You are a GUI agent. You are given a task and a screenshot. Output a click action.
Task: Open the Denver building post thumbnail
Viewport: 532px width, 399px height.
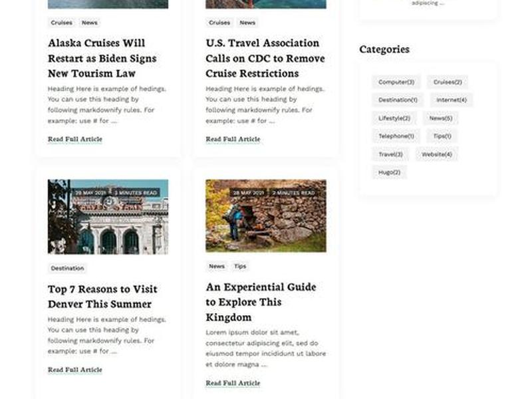(x=108, y=217)
